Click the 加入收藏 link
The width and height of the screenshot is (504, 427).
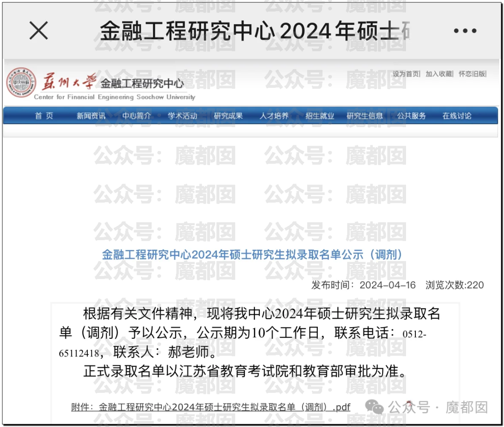pyautogui.click(x=439, y=74)
